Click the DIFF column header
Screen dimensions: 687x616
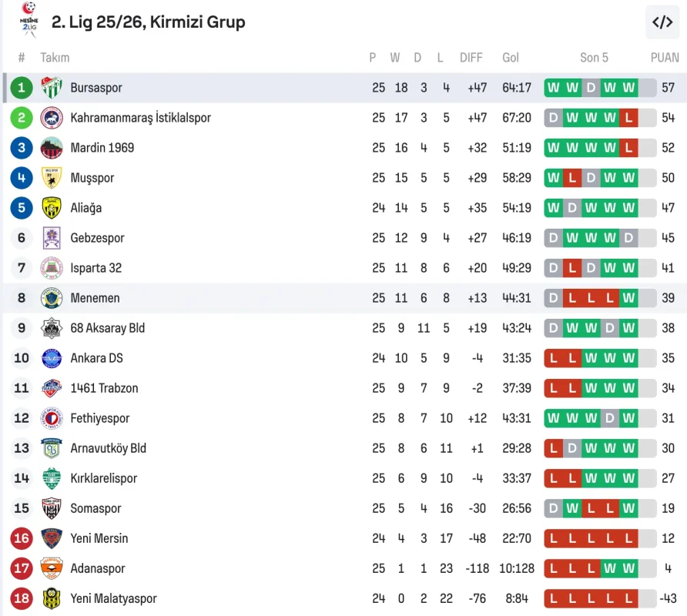pyautogui.click(x=471, y=58)
